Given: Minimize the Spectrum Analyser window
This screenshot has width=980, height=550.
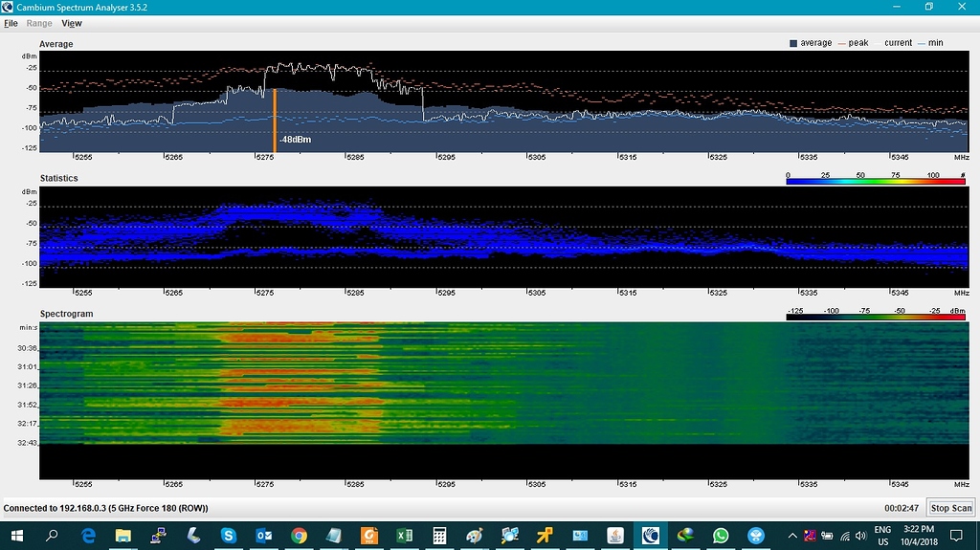Looking at the screenshot, I should tap(896, 7).
